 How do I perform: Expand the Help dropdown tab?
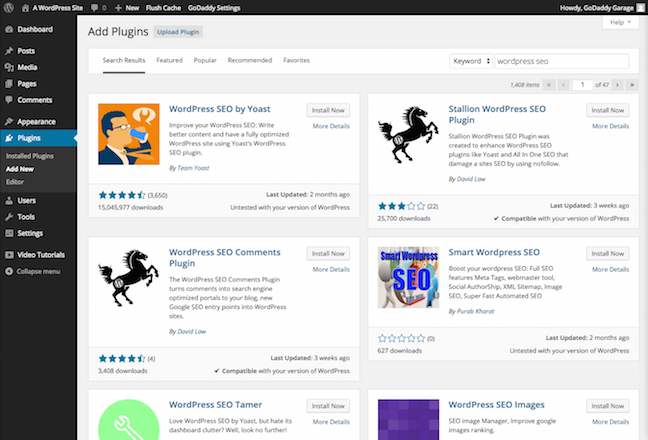[620, 22]
